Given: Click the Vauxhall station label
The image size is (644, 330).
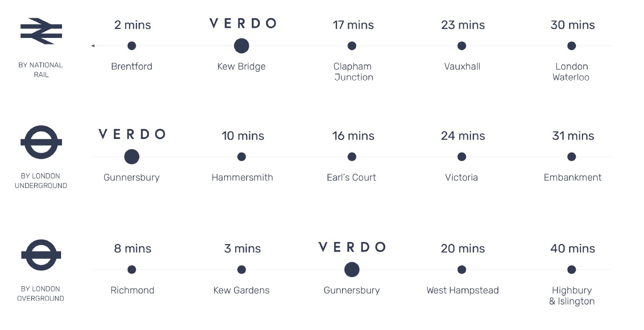Looking at the screenshot, I should pyautogui.click(x=462, y=67).
